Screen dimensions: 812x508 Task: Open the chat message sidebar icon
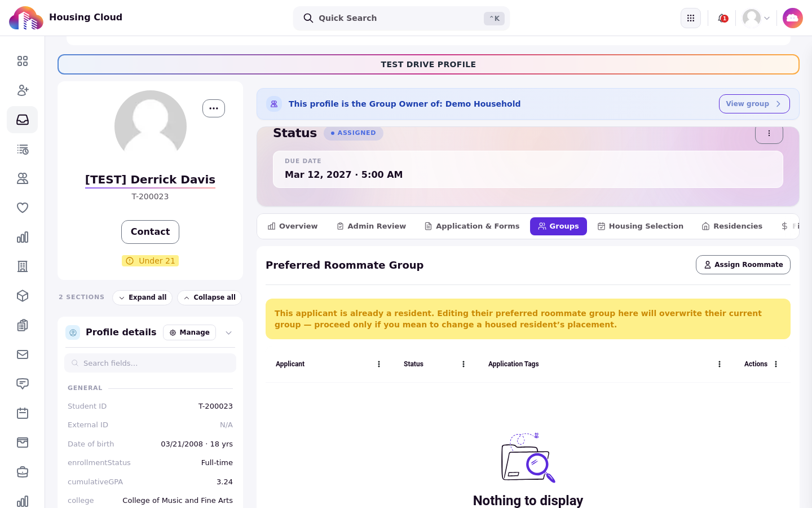click(x=23, y=384)
